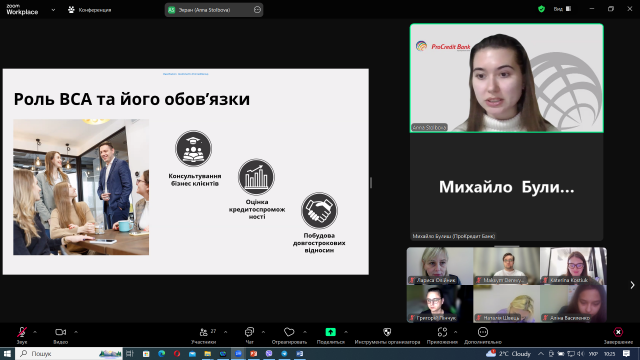Open the taskbar clock showing 10:25
The image size is (640, 360).
click(x=609, y=354)
